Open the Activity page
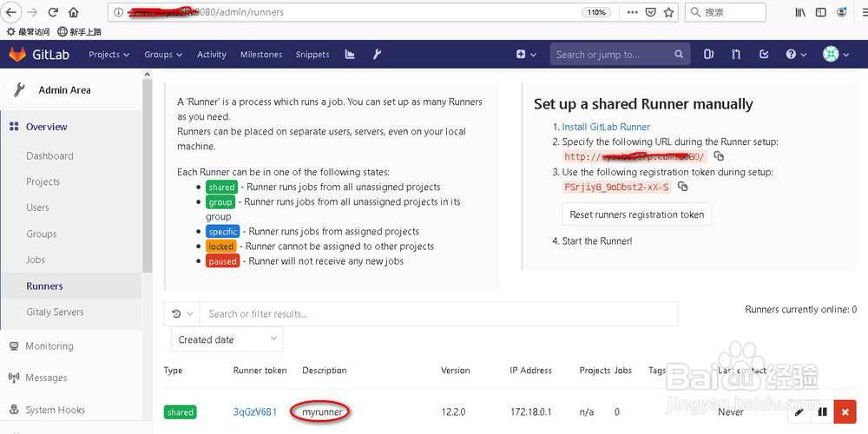This screenshot has height=434, width=868. point(212,54)
